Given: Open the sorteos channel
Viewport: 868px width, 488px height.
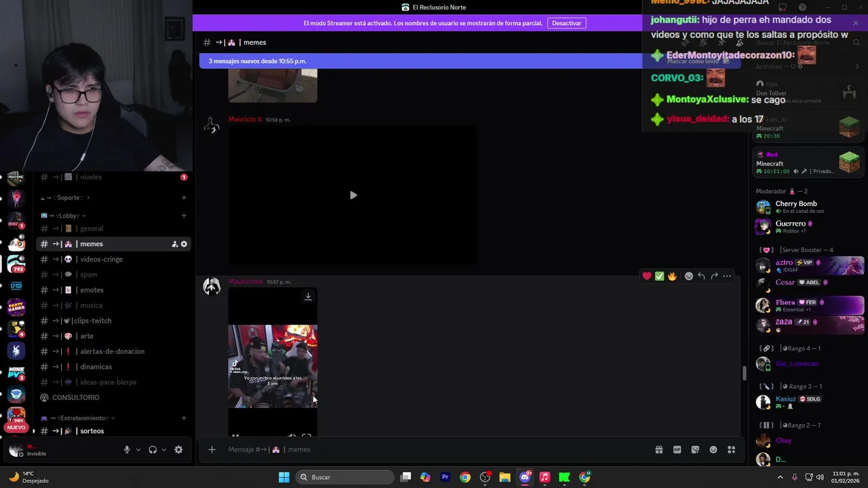Looking at the screenshot, I should click(113, 431).
